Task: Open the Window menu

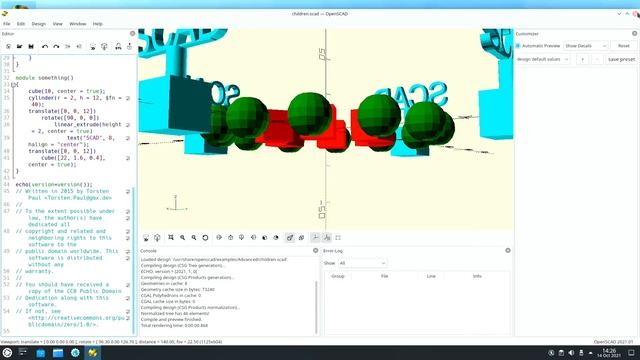Action: [x=78, y=24]
